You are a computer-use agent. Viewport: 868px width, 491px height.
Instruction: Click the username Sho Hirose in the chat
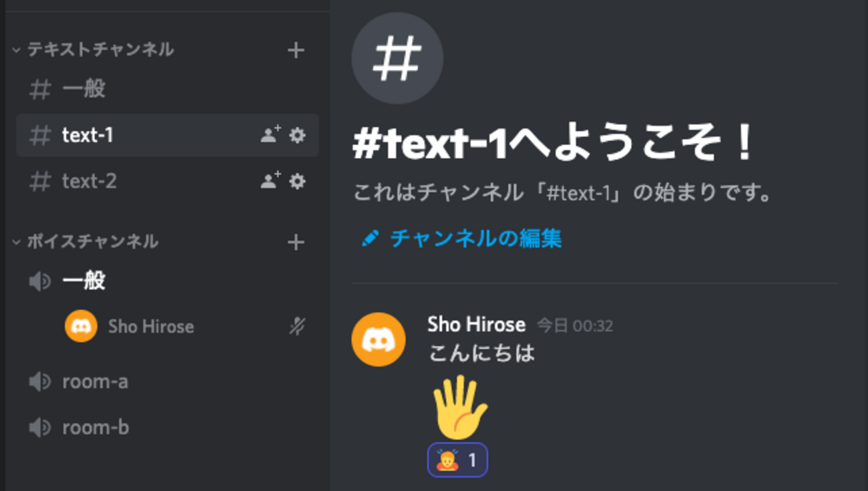pyautogui.click(x=475, y=324)
